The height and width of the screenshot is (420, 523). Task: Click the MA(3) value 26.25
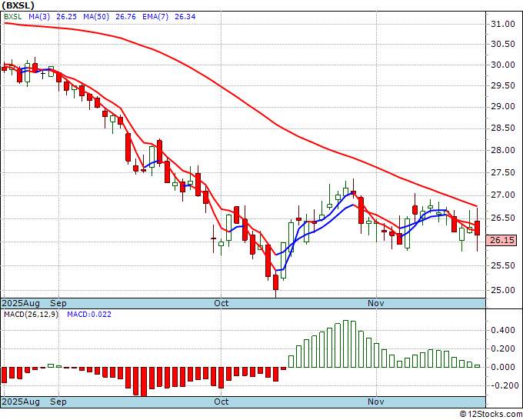(66, 17)
